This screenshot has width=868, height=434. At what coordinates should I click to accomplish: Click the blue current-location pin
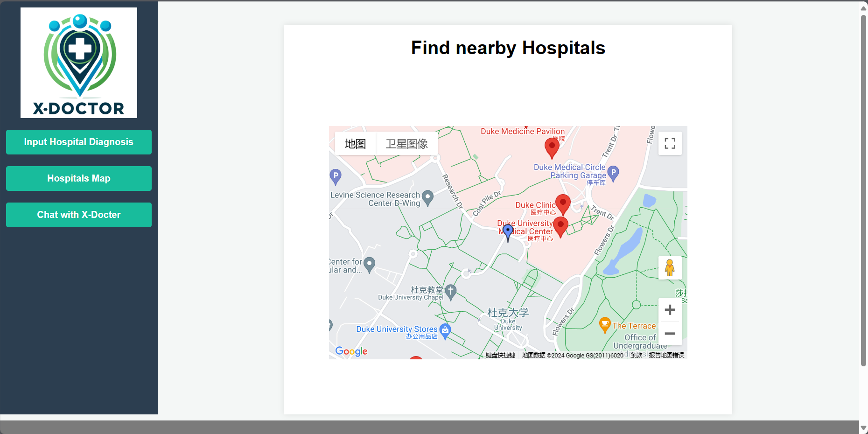508,232
